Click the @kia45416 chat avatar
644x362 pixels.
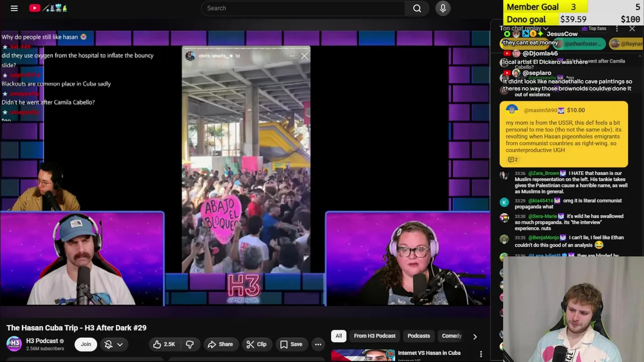coord(504,202)
